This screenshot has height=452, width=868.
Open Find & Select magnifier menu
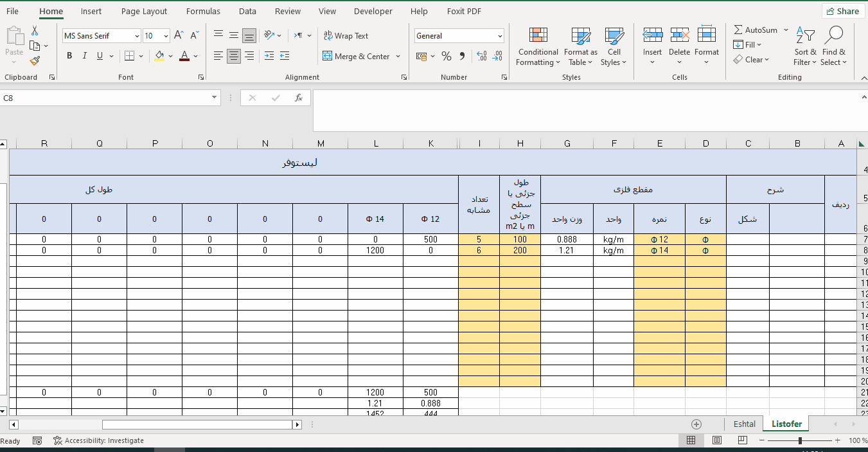[834, 47]
